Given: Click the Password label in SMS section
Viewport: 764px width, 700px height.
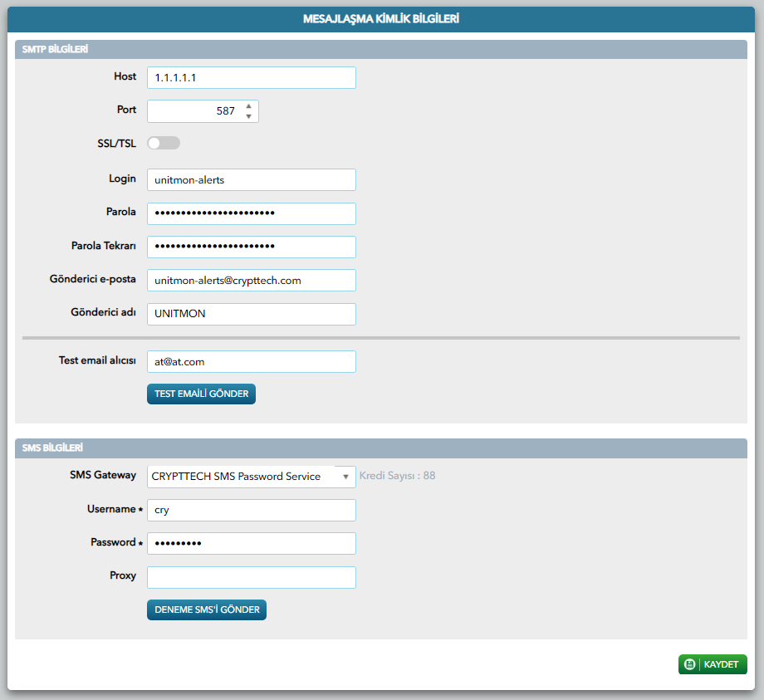Looking at the screenshot, I should coord(113,542).
